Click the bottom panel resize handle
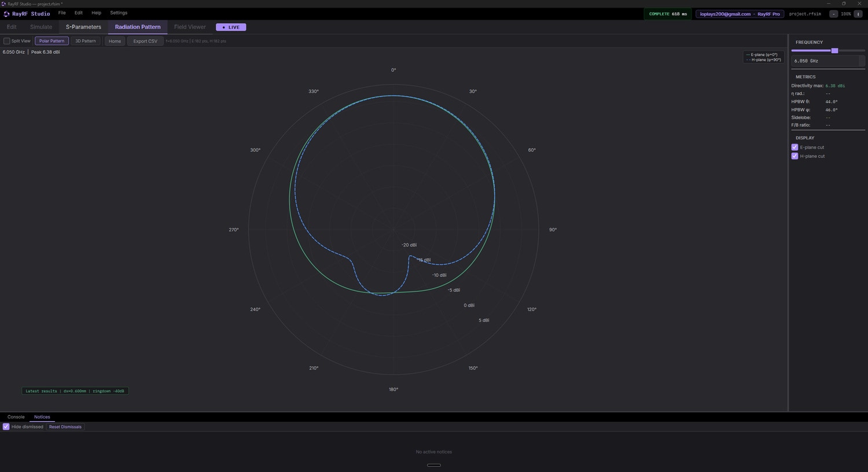This screenshot has width=868, height=472. (x=434, y=465)
